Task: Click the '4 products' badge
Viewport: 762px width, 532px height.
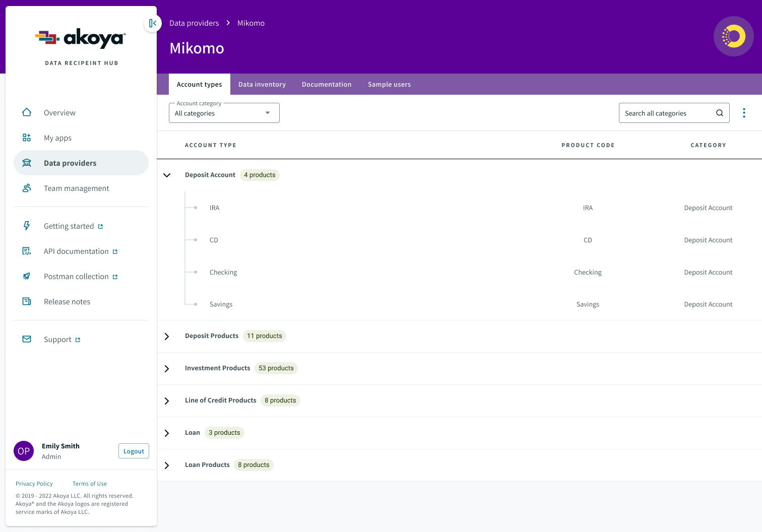Action: coord(260,175)
